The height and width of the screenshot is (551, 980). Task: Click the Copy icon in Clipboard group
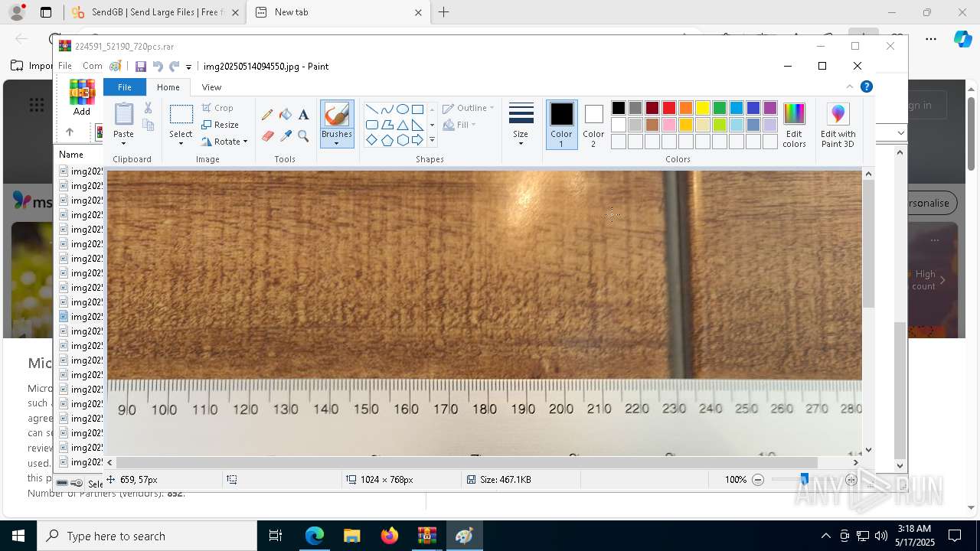click(148, 125)
